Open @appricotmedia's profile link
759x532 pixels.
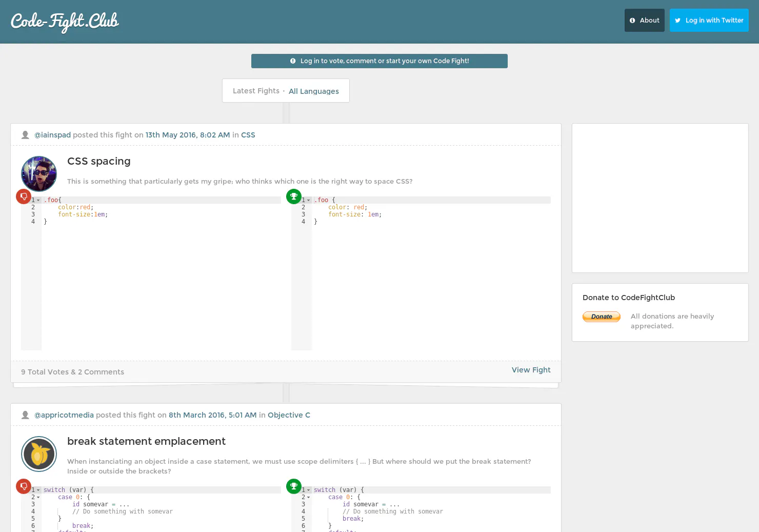[64, 415]
